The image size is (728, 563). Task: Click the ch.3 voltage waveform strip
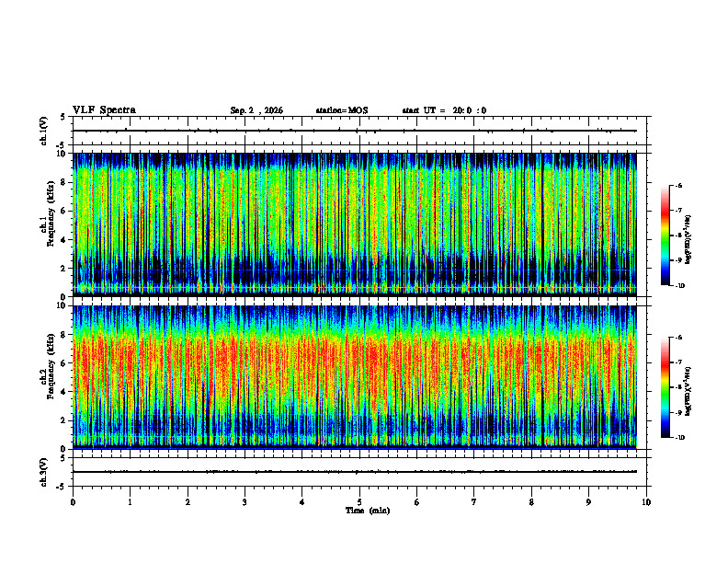click(x=362, y=472)
